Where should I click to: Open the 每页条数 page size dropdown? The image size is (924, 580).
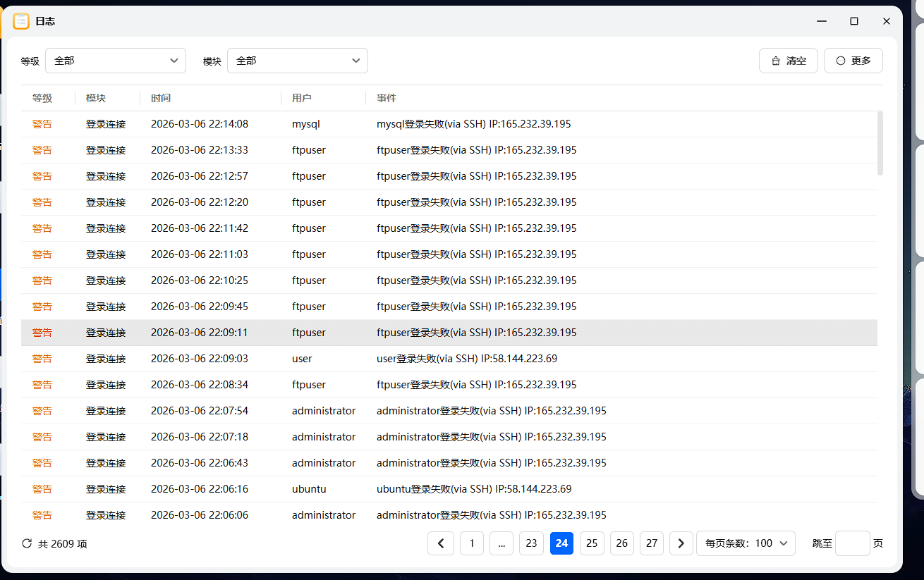pos(746,543)
